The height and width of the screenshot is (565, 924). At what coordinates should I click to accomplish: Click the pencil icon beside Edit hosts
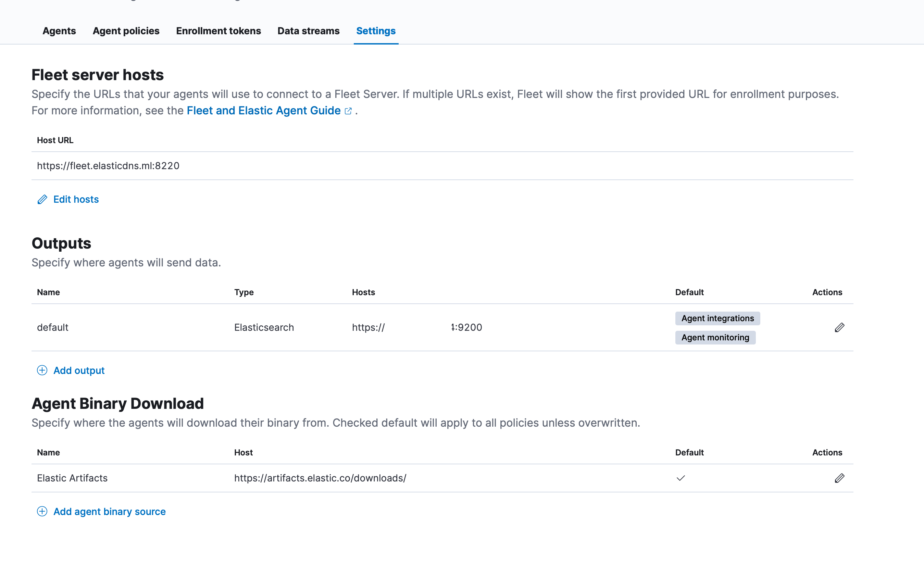(x=42, y=199)
